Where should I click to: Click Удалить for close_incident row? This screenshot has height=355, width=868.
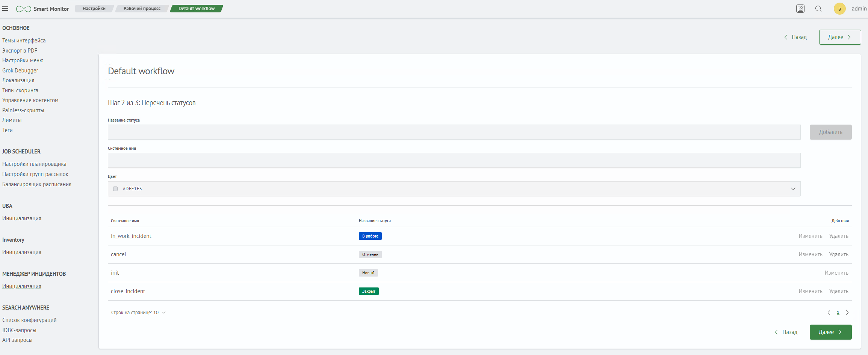[839, 291]
